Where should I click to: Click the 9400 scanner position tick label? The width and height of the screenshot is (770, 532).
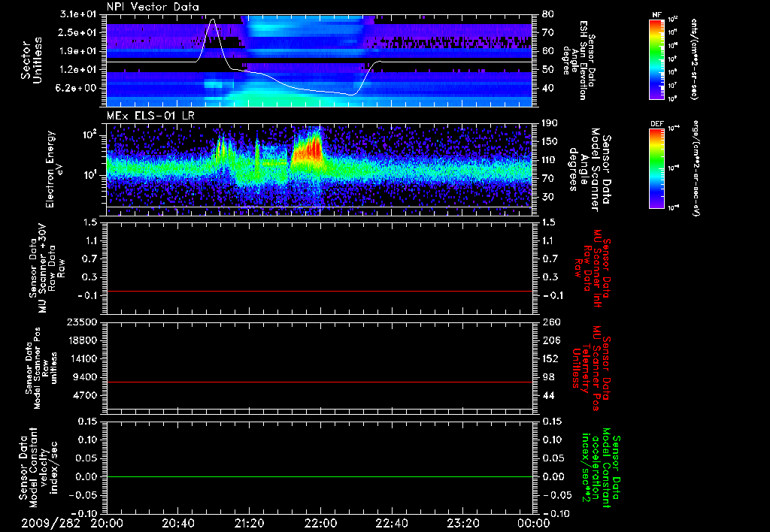pyautogui.click(x=85, y=377)
